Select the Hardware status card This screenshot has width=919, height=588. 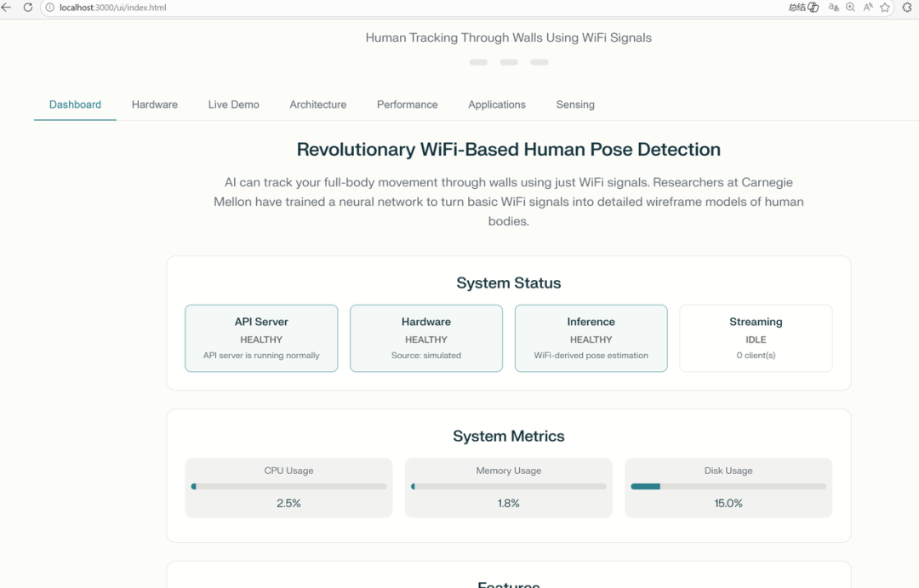(426, 339)
